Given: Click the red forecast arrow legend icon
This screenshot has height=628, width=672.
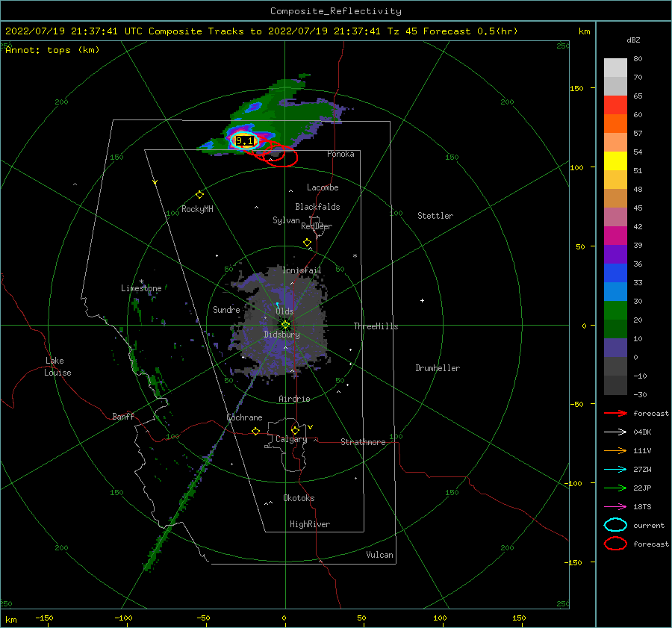Looking at the screenshot, I should pos(615,413).
